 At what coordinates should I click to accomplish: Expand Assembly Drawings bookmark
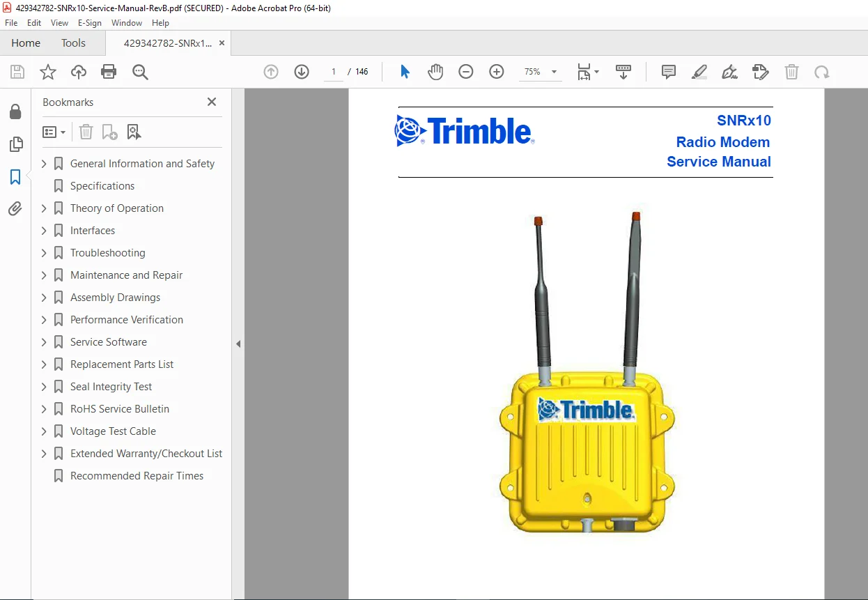(44, 298)
